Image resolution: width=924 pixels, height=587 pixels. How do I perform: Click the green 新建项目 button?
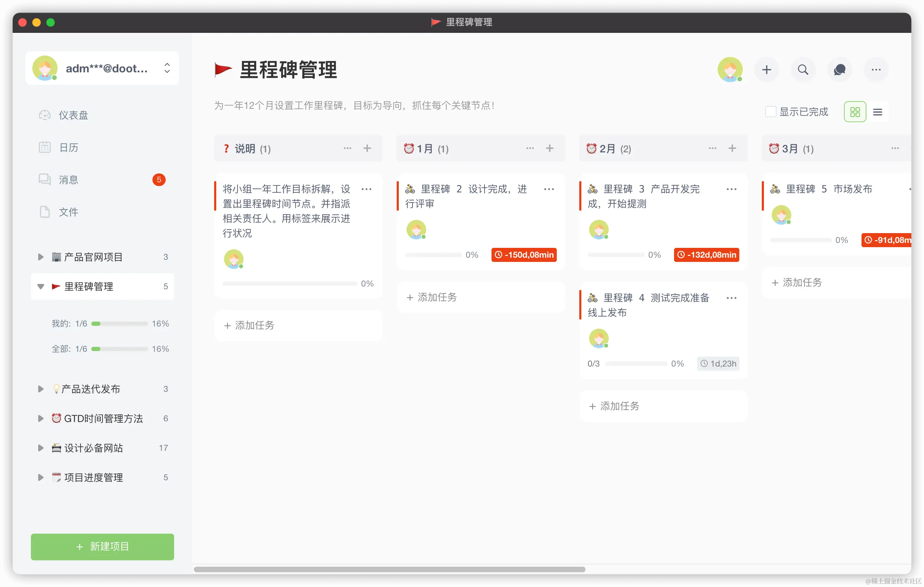tap(102, 546)
